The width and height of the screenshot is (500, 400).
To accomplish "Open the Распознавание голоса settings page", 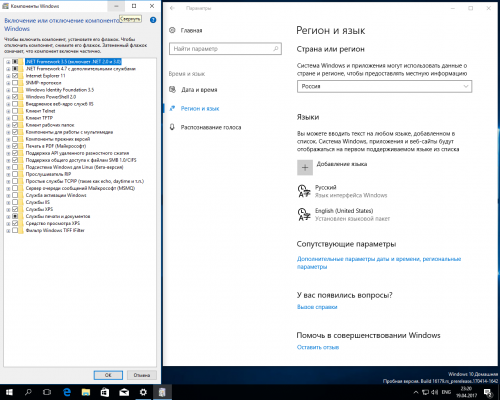I will (x=211, y=127).
